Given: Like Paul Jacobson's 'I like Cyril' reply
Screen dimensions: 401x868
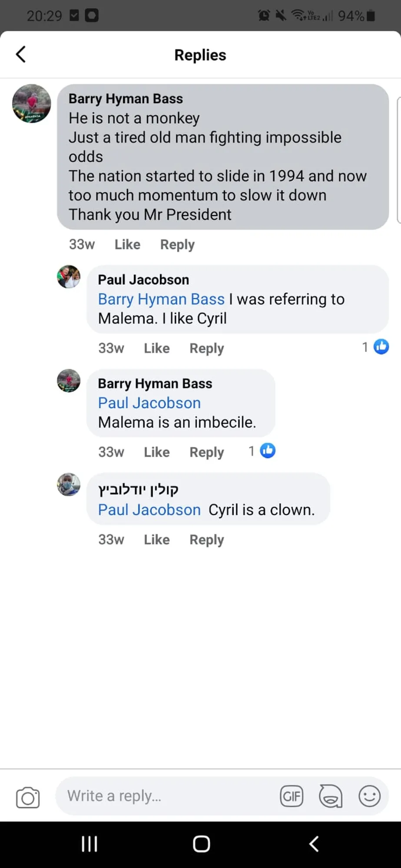Looking at the screenshot, I should [x=156, y=348].
